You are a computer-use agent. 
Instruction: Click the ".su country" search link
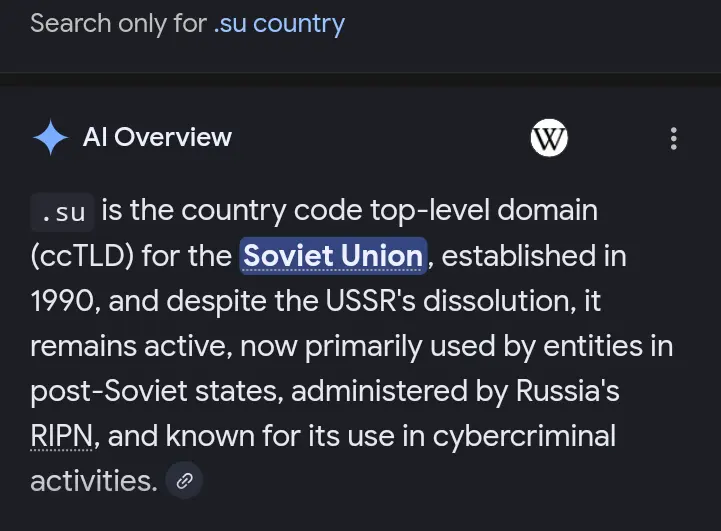pyautogui.click(x=279, y=23)
